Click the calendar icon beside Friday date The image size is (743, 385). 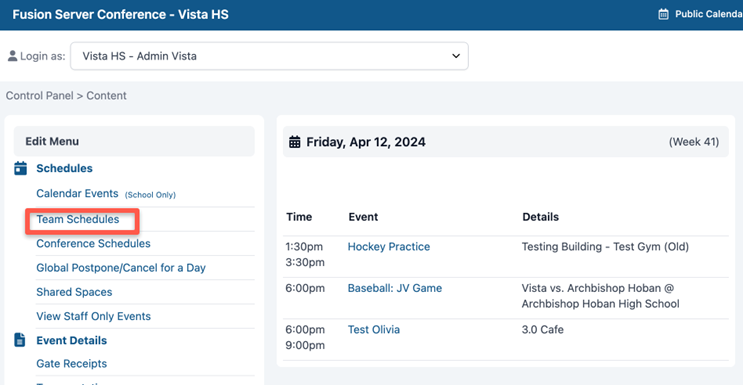coord(295,142)
